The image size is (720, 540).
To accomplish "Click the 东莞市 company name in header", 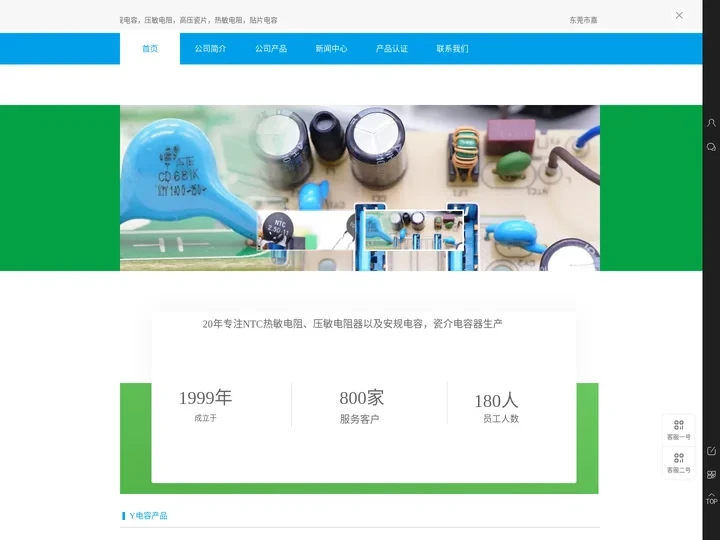I will (x=583, y=20).
